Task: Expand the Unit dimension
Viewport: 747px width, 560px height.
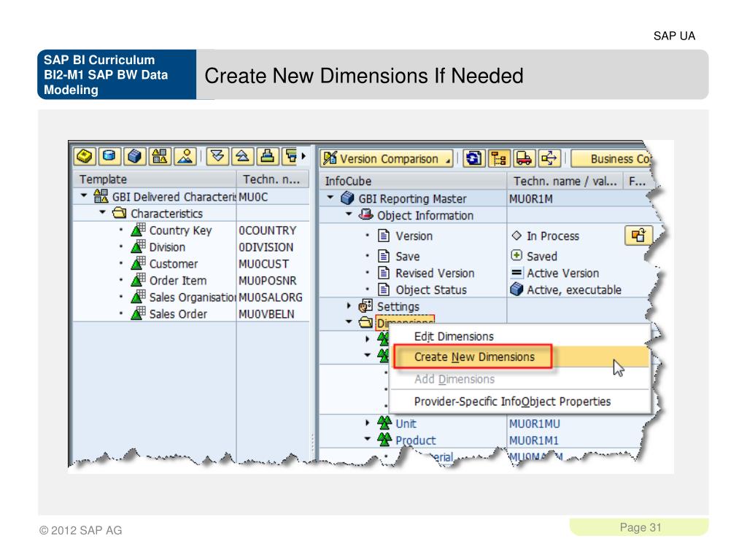Action: (368, 423)
